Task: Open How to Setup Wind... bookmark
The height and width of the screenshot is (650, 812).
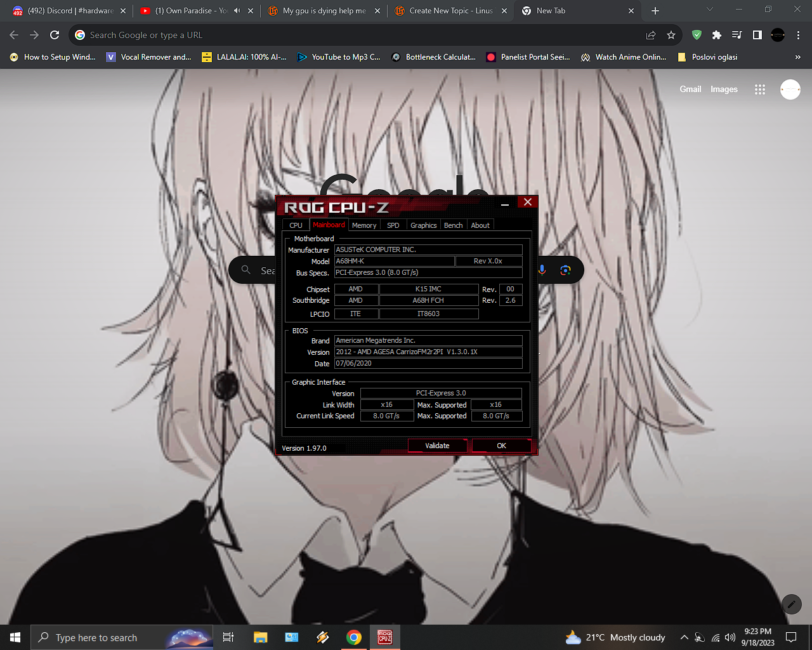Action: pos(53,57)
